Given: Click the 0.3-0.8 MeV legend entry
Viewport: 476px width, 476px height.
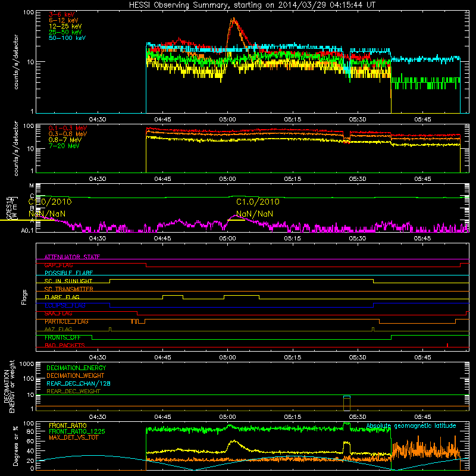Looking at the screenshot, I should [x=68, y=134].
